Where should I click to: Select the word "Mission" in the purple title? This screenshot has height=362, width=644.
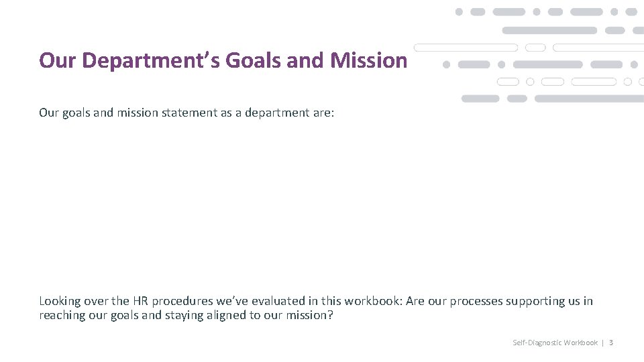point(368,60)
